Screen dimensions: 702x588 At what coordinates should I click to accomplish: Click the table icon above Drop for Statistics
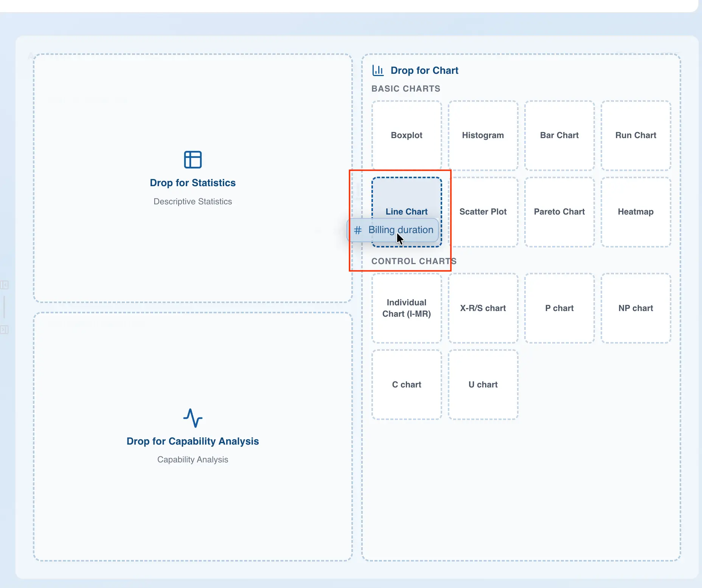click(193, 159)
